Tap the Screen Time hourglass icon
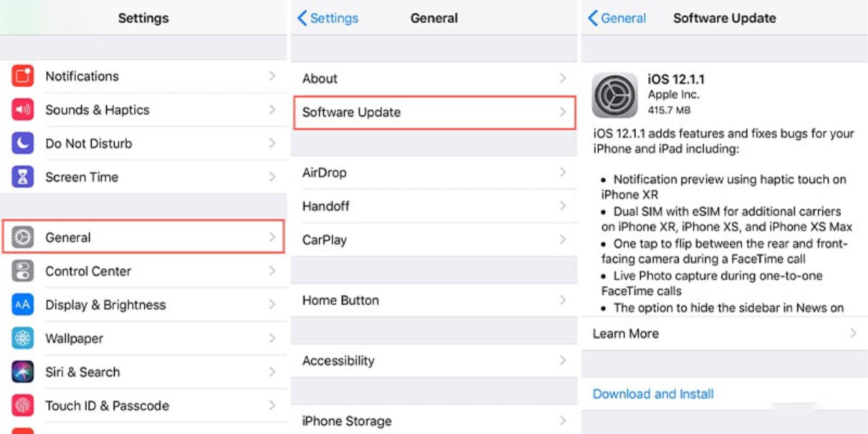This screenshot has height=434, width=868. (23, 177)
